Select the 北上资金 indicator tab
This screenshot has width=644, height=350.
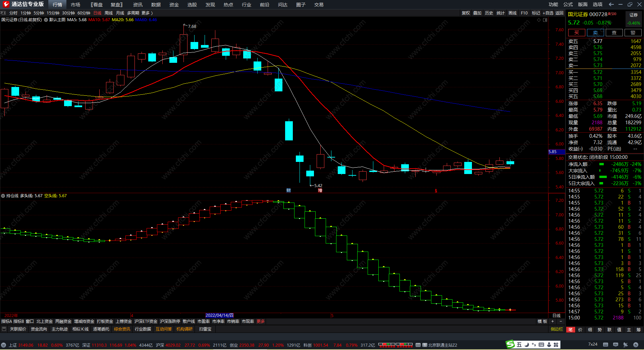pyautogui.click(x=45, y=321)
